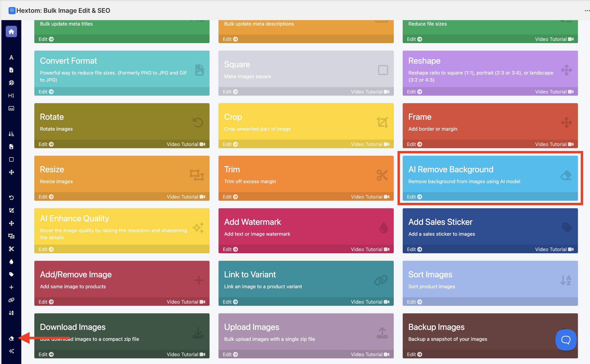Click Edit on Convert Format card

[46, 92]
